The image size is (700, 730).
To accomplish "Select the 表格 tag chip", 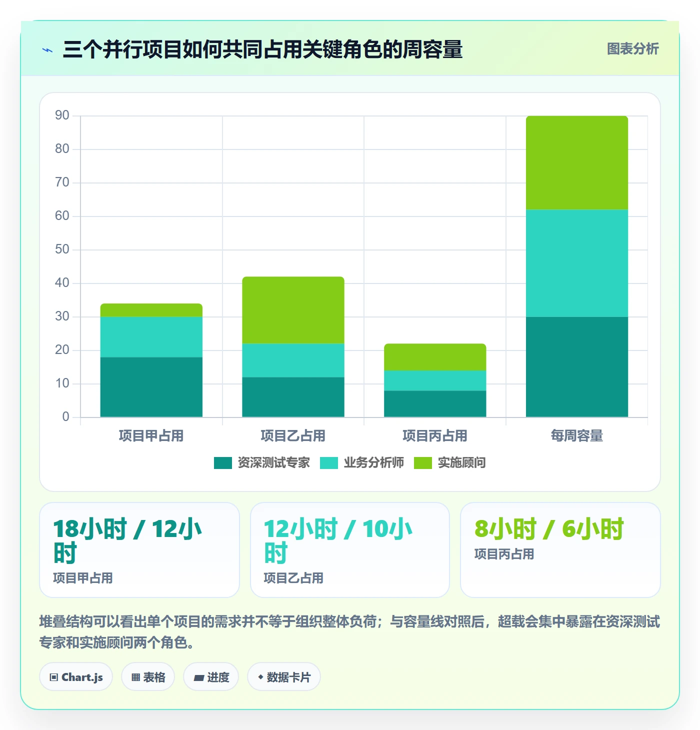I will (148, 677).
